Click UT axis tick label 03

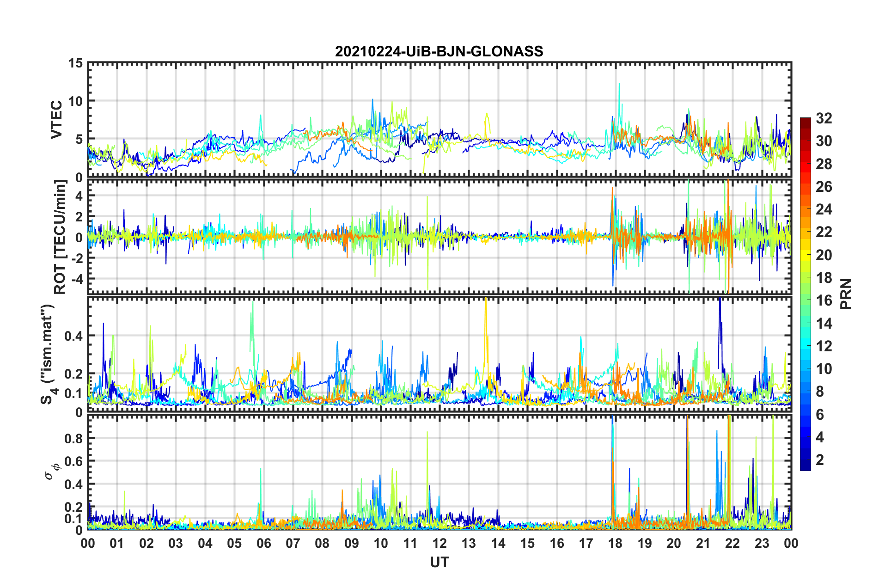click(x=176, y=543)
